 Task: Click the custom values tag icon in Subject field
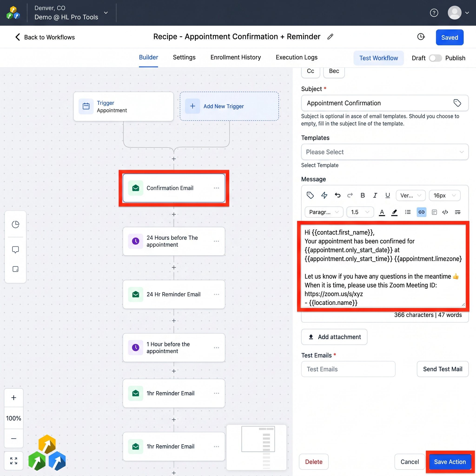[457, 103]
